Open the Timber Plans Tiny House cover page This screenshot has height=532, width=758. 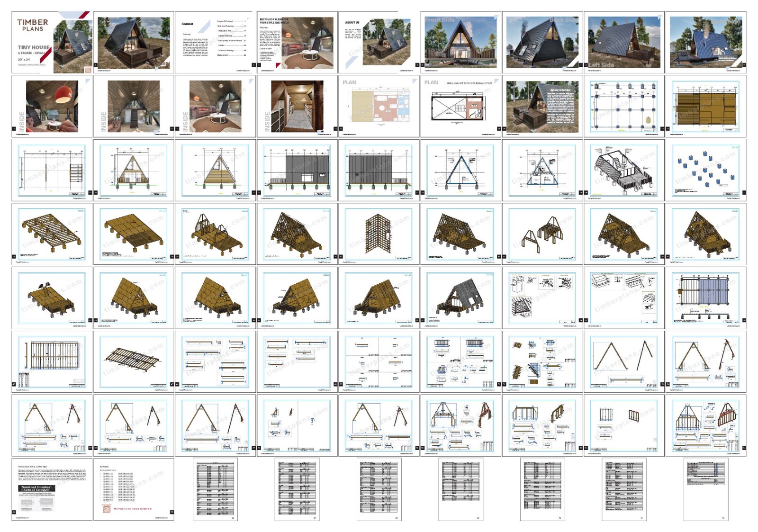tap(52, 43)
